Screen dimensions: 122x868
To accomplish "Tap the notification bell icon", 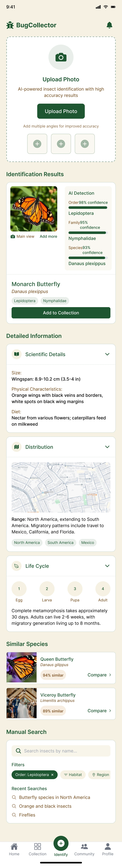I will click(109, 25).
